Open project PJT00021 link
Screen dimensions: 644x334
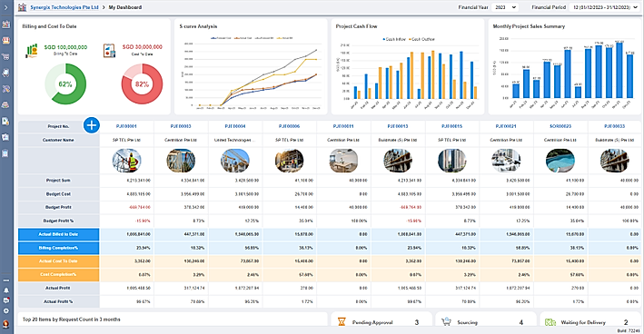[506, 126]
